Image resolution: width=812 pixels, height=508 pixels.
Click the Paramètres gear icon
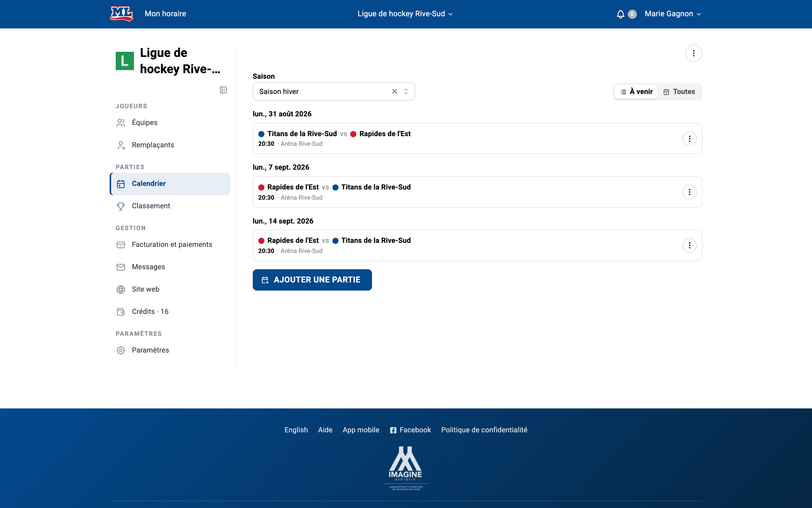pyautogui.click(x=121, y=351)
